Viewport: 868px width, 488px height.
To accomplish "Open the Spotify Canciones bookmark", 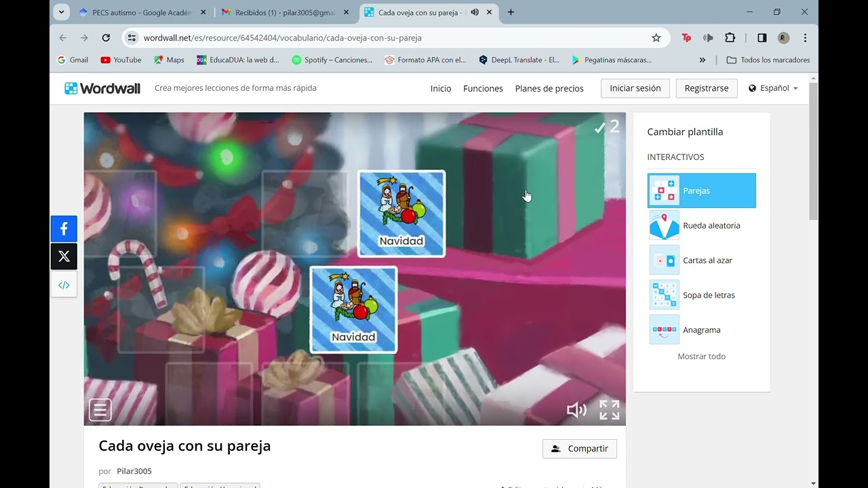I will [332, 60].
